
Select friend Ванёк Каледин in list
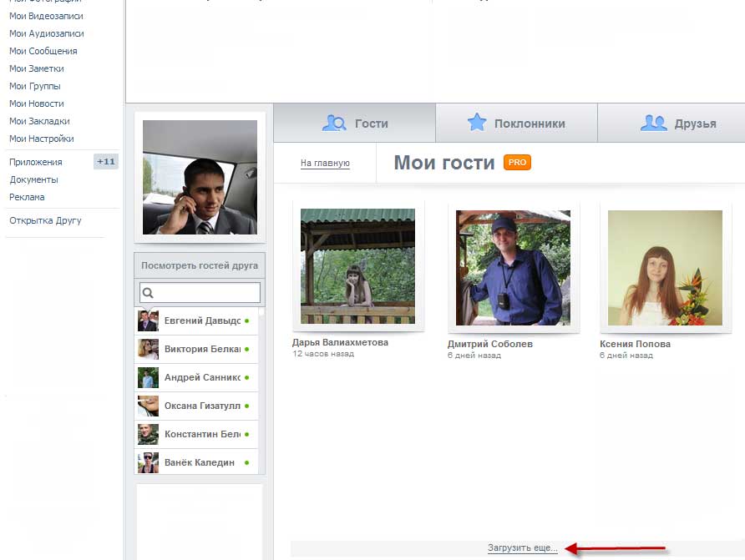196,462
